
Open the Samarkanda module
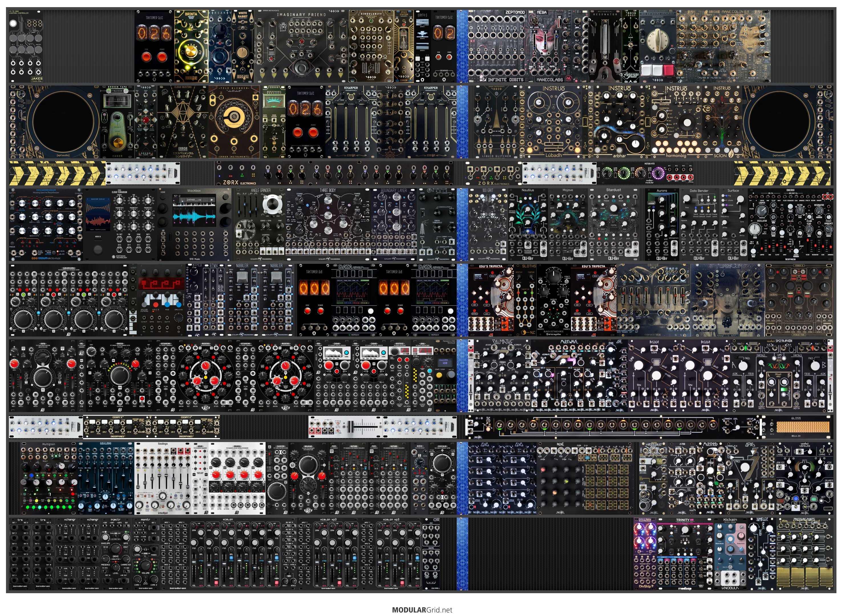click(x=69, y=300)
